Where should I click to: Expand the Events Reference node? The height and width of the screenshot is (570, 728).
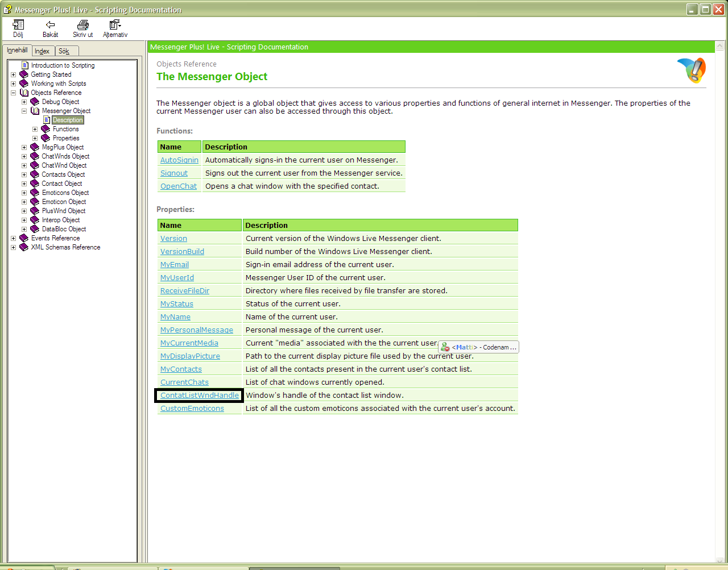(13, 238)
